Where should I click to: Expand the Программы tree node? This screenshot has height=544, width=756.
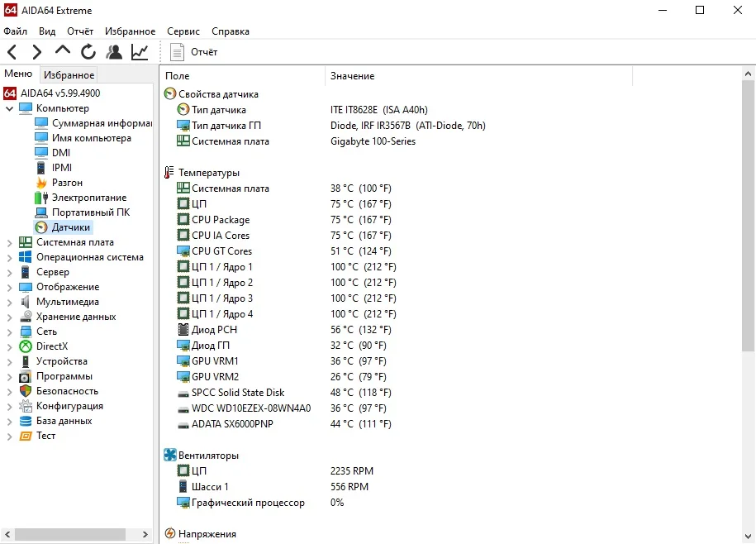click(9, 377)
